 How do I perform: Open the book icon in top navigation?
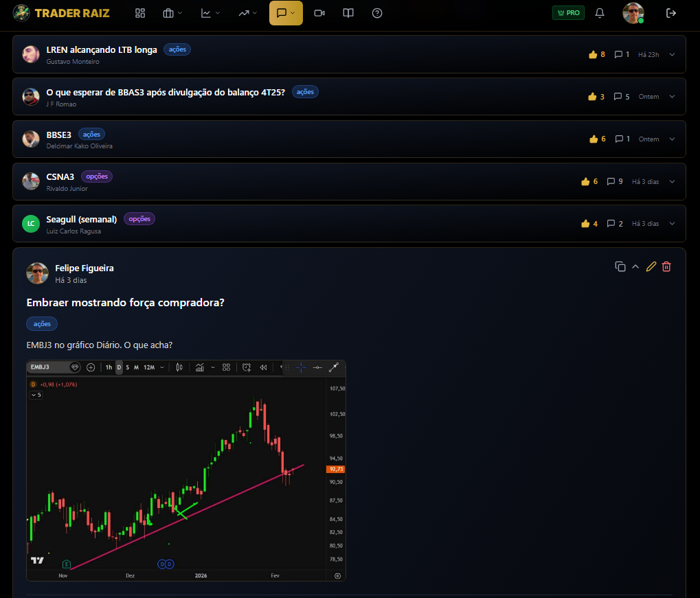pyautogui.click(x=348, y=13)
